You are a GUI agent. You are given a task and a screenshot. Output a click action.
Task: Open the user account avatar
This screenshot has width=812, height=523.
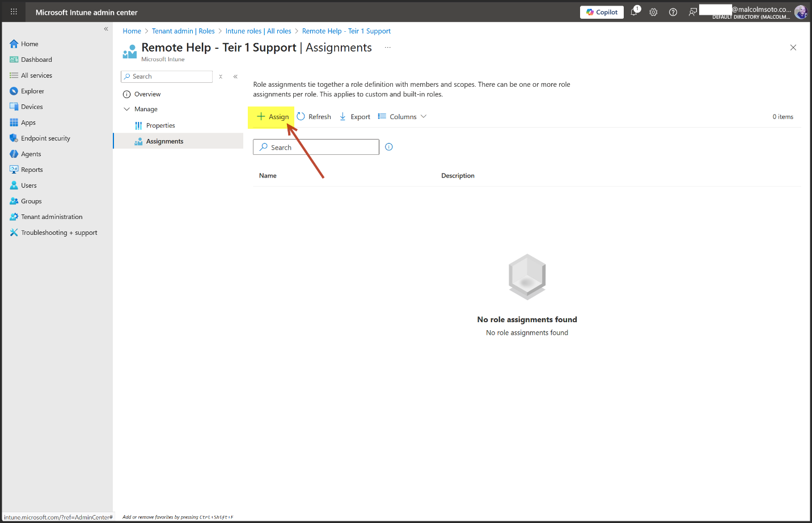coord(800,12)
